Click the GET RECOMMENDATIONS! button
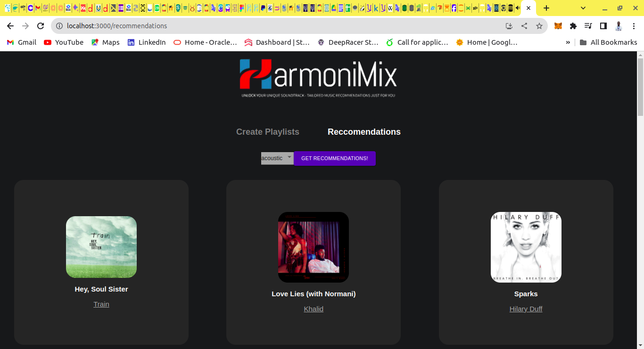The height and width of the screenshot is (349, 644). [335, 158]
